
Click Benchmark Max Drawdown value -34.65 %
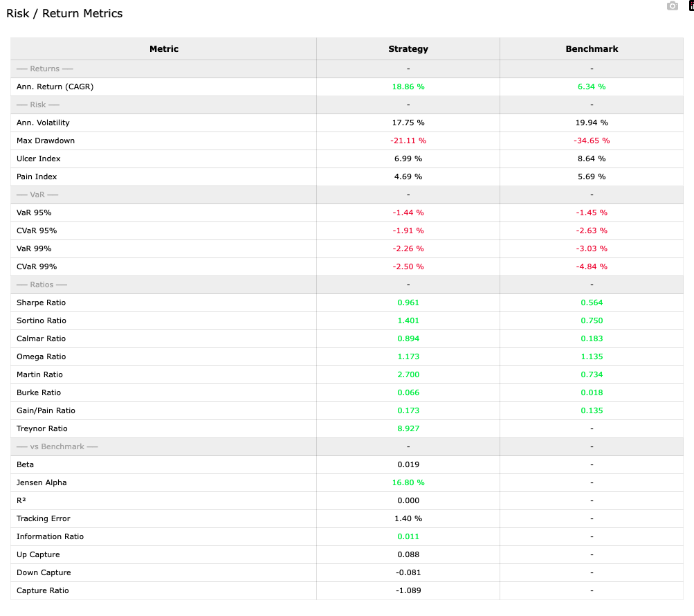(x=592, y=141)
